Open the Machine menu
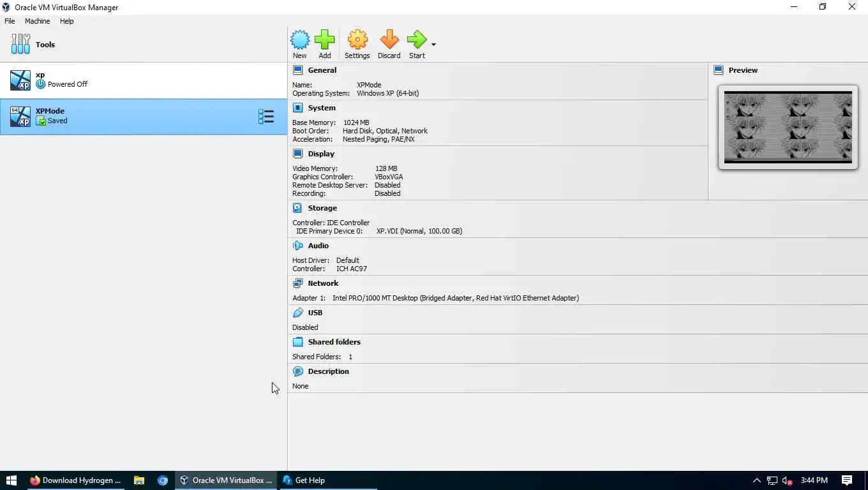Image resolution: width=868 pixels, height=490 pixels. click(37, 21)
